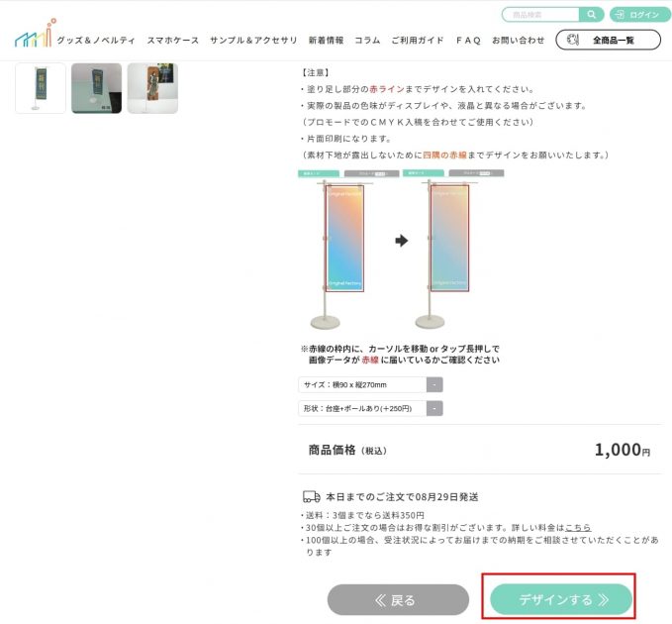Open the サイズ size dropdown
The width and height of the screenshot is (672, 624).
(370, 384)
